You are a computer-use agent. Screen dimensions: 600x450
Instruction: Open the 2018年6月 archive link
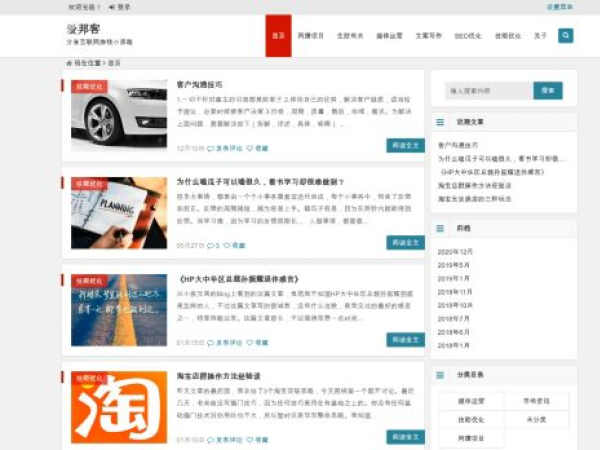point(453,332)
